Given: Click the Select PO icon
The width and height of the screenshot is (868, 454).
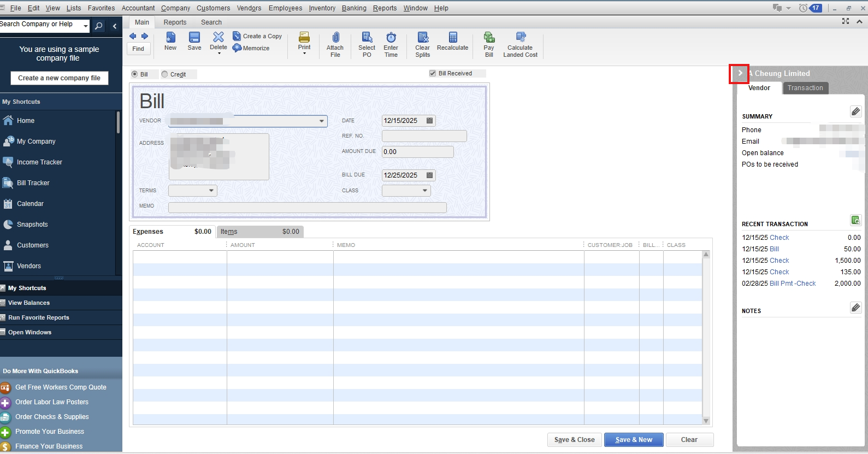Looking at the screenshot, I should [367, 37].
